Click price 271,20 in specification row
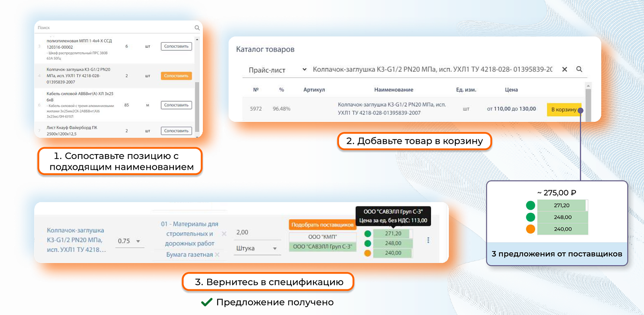 point(393,233)
